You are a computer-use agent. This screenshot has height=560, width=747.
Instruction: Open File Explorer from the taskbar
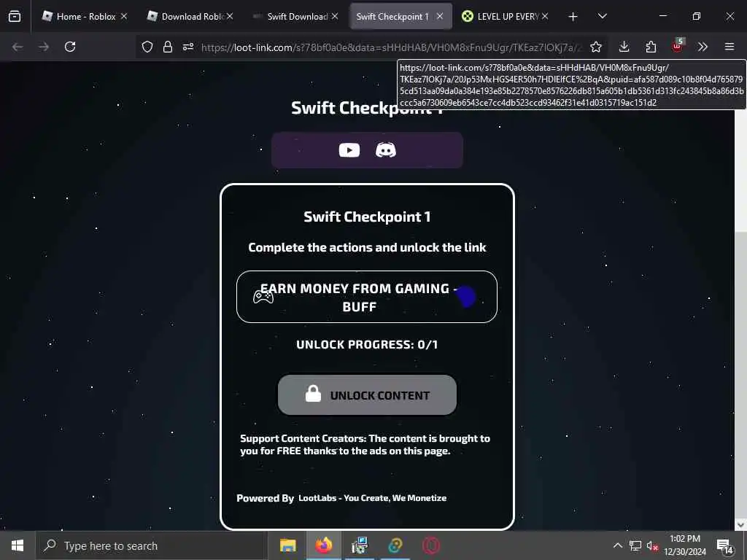coord(287,545)
